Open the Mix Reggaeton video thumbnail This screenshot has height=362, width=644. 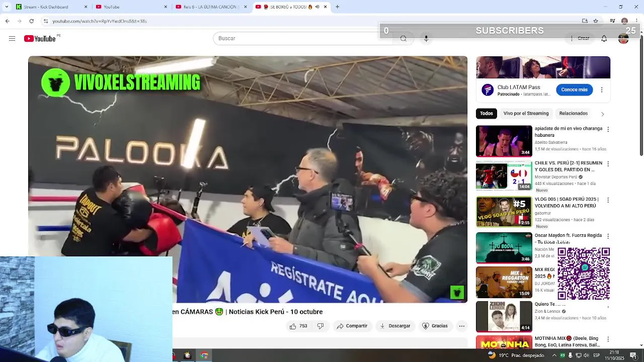(504, 282)
